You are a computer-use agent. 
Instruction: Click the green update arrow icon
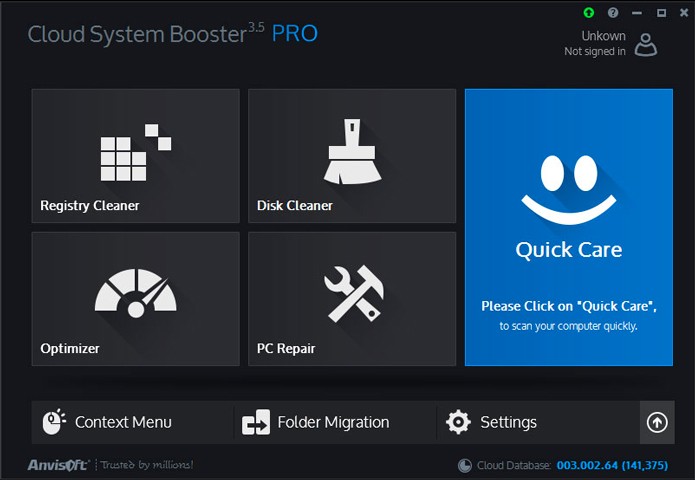(x=589, y=13)
